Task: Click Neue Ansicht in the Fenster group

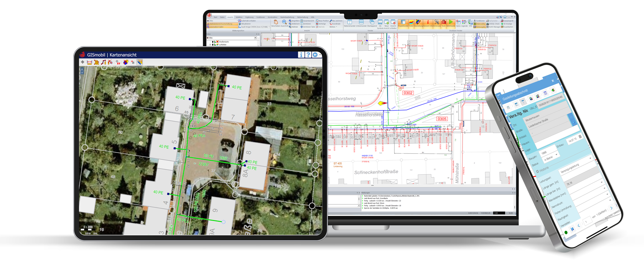Action: (x=386, y=24)
